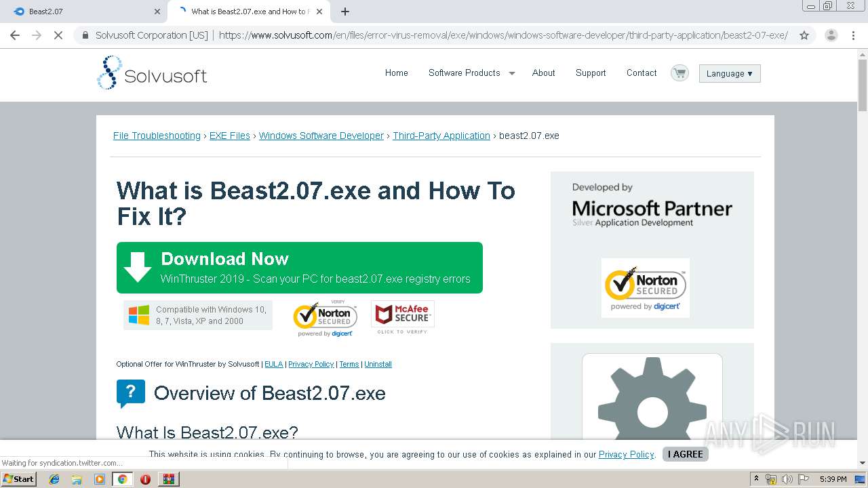This screenshot has height=488, width=868.
Task: Switch to the Beast2.07 tab
Action: (83, 12)
